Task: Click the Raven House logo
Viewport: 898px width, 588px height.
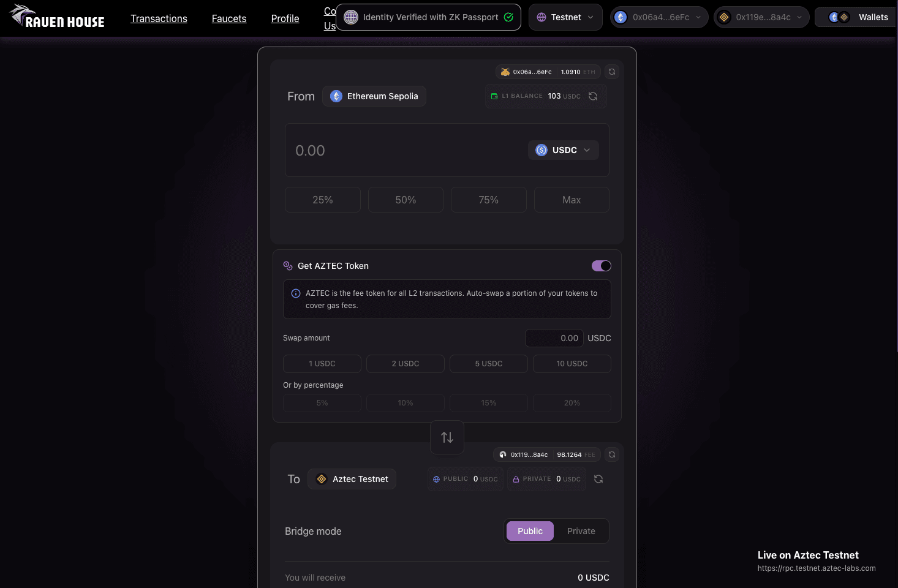Action: pos(57,17)
